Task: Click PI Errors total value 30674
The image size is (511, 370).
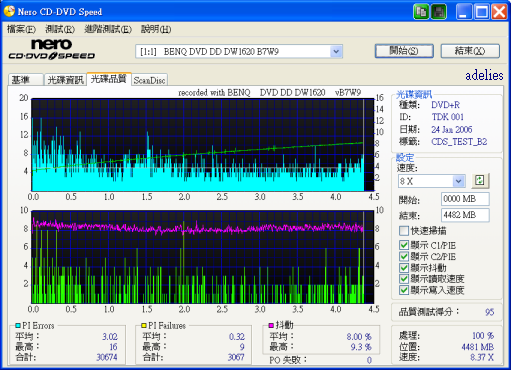Action: (x=107, y=357)
